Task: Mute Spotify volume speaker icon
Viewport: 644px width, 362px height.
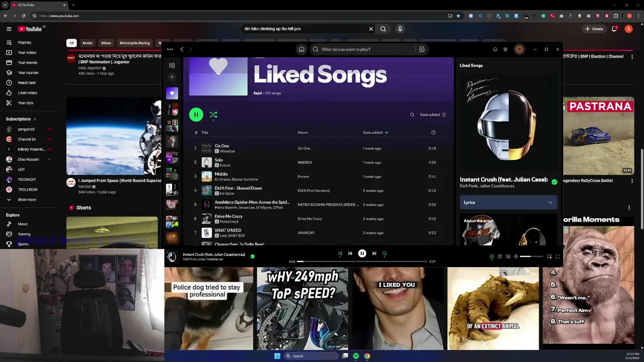Action: 516,256
